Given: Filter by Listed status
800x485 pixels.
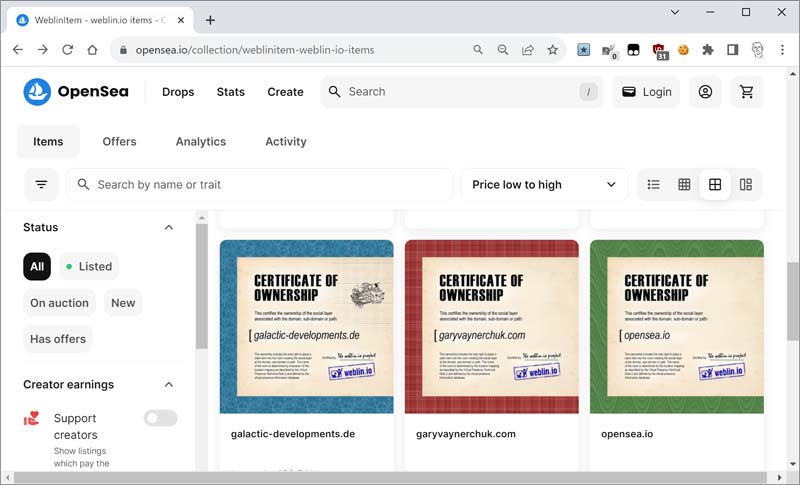Looking at the screenshot, I should coord(89,266).
